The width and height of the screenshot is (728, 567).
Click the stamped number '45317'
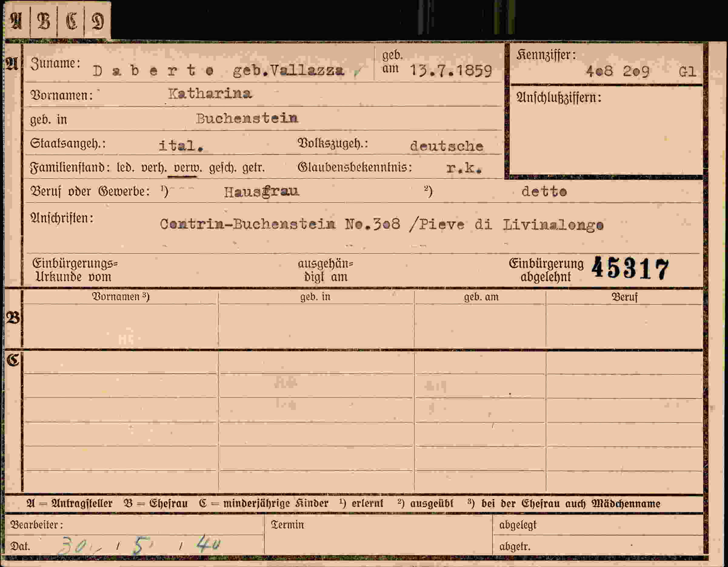630,268
